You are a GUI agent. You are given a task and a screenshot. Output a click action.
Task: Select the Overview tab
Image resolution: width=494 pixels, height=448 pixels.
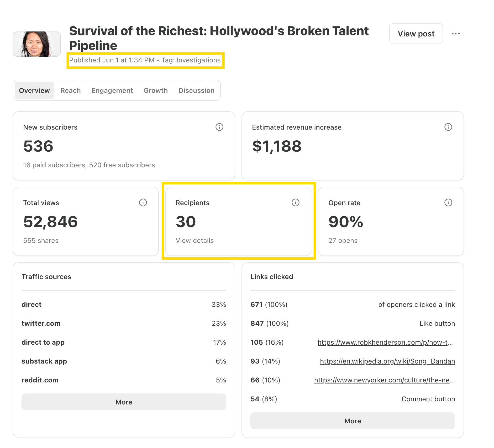[34, 90]
